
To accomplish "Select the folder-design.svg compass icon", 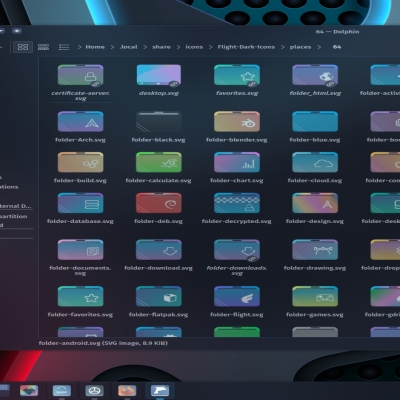I will (x=315, y=203).
